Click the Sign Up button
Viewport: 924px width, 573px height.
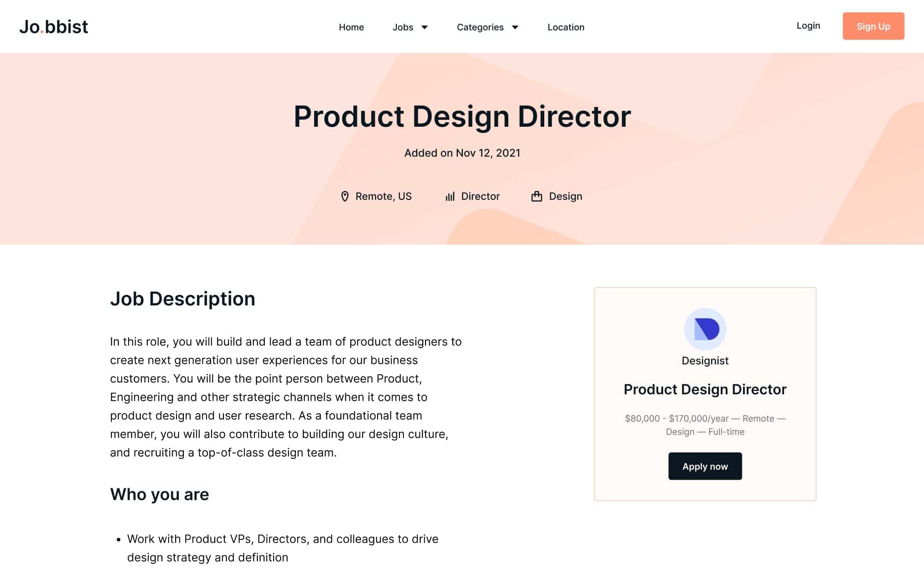pos(873,26)
